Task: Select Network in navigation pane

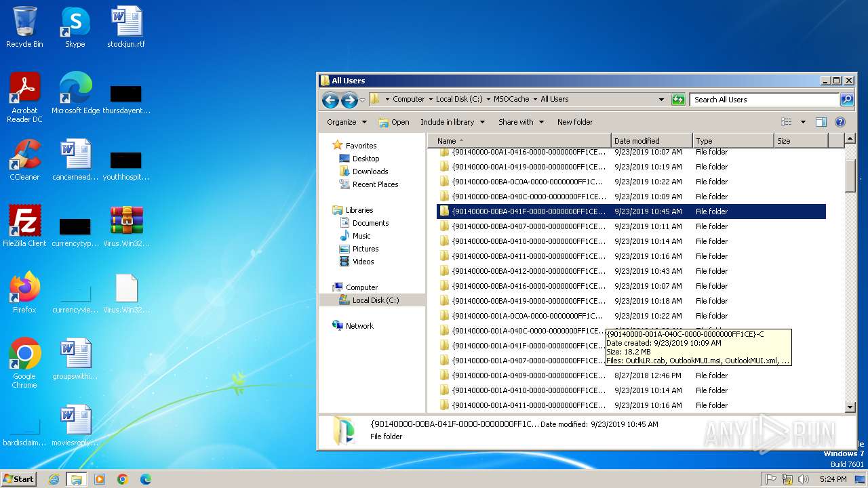Action: pos(359,326)
